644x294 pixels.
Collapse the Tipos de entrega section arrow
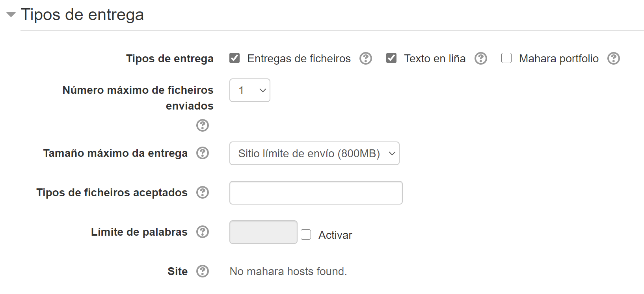click(11, 15)
